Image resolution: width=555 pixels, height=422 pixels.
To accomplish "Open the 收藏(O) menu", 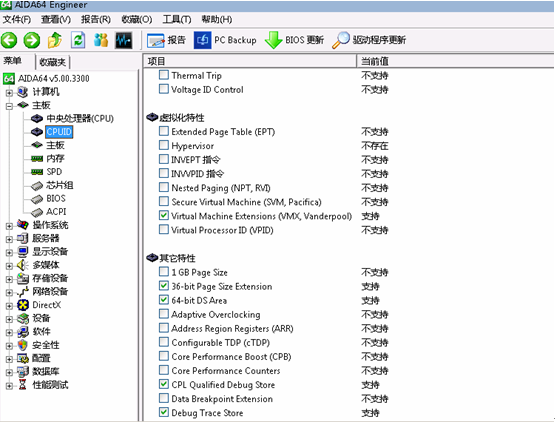I will point(137,19).
